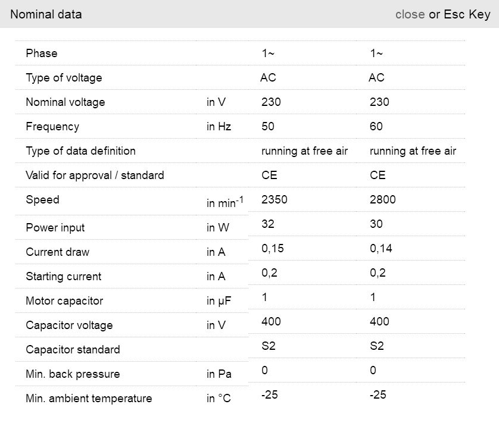499x448 pixels.
Task: Click the 2350 speed value
Action: (274, 200)
